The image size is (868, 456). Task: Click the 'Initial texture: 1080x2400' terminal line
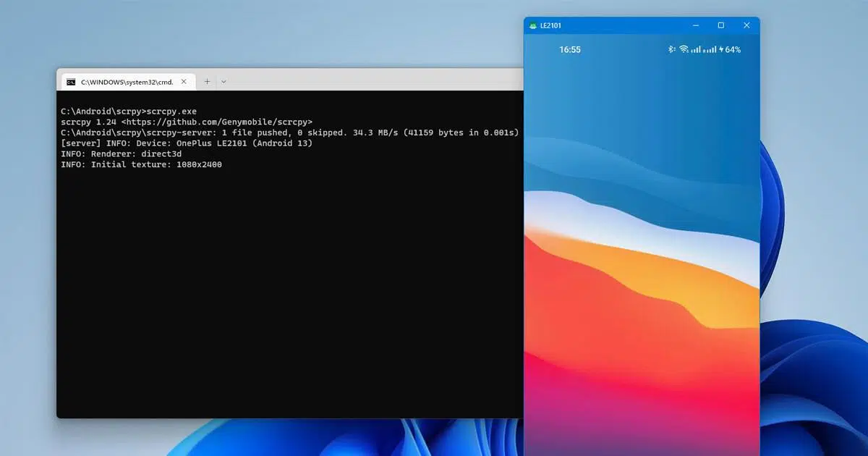click(141, 165)
